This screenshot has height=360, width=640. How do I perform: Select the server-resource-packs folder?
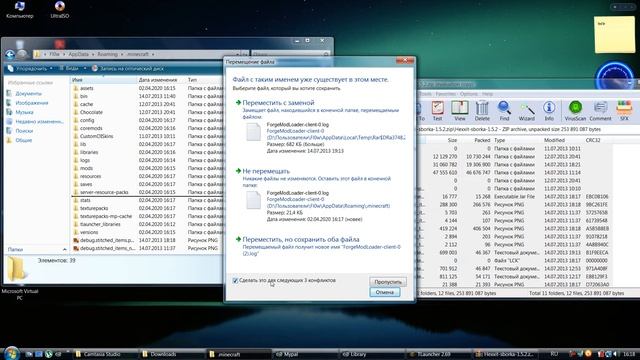click(x=104, y=192)
